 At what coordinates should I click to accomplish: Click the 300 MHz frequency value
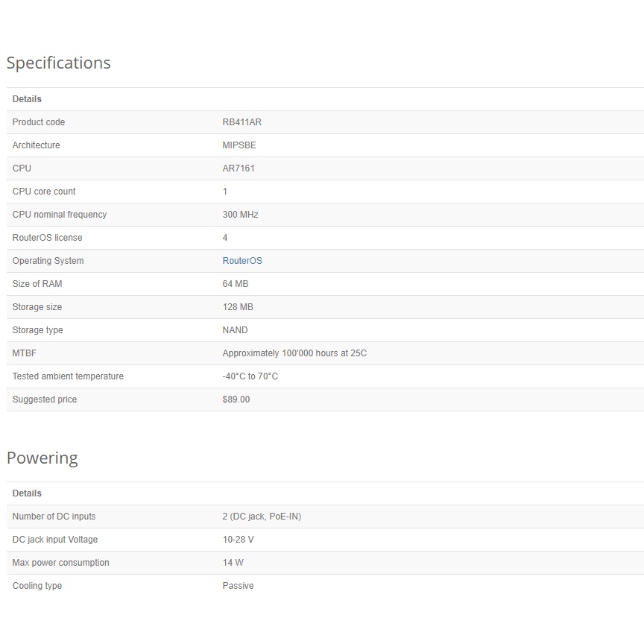tap(240, 215)
